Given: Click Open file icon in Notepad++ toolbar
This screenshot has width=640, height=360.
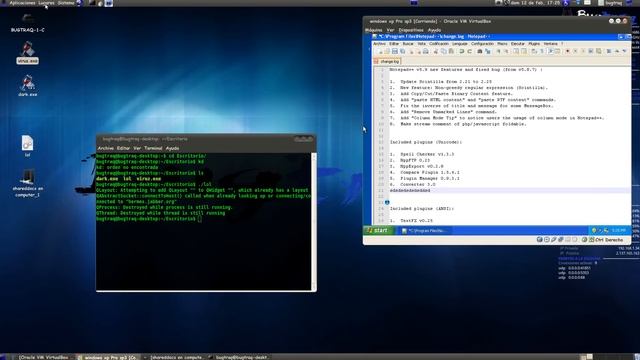Looking at the screenshot, I should coord(387,51).
